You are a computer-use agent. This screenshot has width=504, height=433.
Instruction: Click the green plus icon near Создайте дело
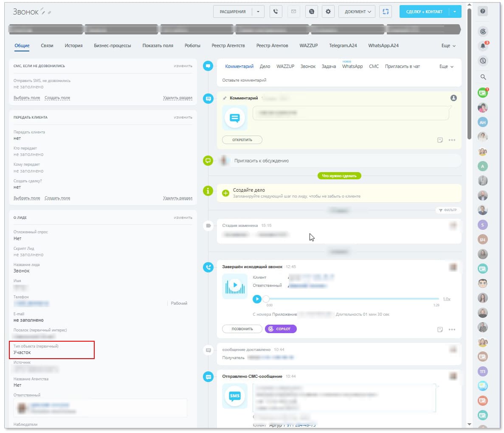pyautogui.click(x=225, y=193)
